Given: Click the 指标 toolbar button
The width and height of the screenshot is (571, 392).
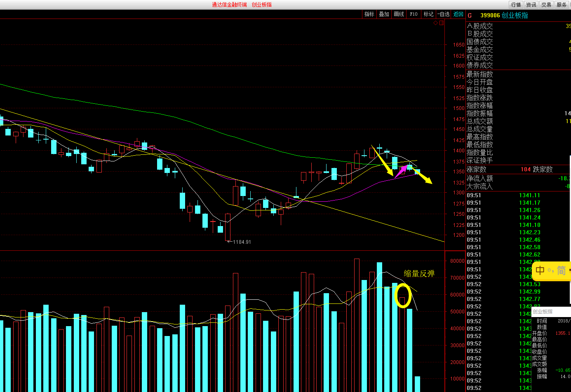Looking at the screenshot, I should (369, 14).
